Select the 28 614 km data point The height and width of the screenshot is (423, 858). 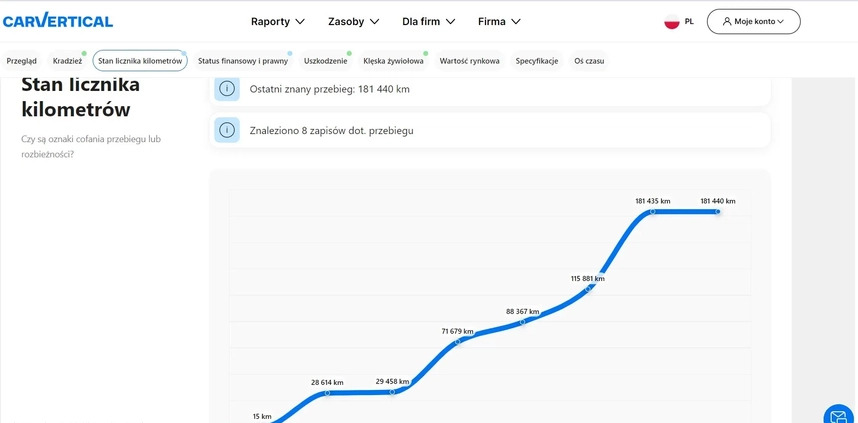coord(327,392)
